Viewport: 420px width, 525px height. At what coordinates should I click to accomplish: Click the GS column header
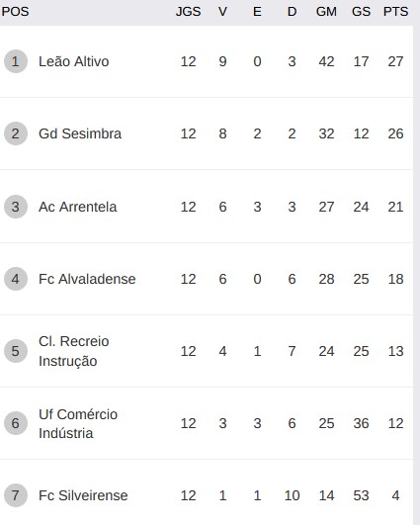pyautogui.click(x=361, y=12)
